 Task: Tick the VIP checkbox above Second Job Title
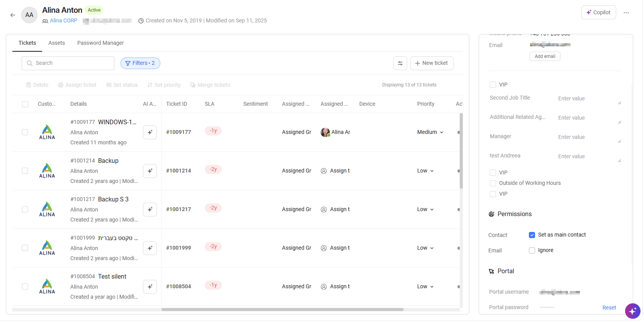pyautogui.click(x=493, y=85)
